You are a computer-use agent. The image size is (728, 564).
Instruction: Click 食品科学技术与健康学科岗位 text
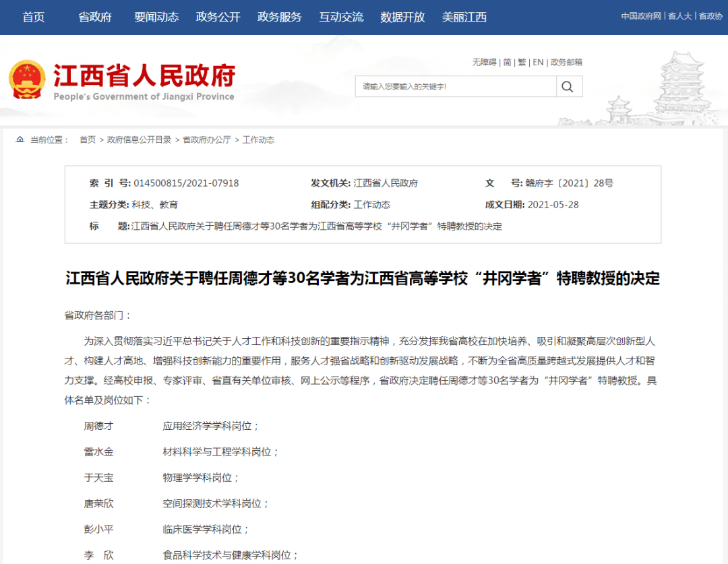pyautogui.click(x=227, y=555)
